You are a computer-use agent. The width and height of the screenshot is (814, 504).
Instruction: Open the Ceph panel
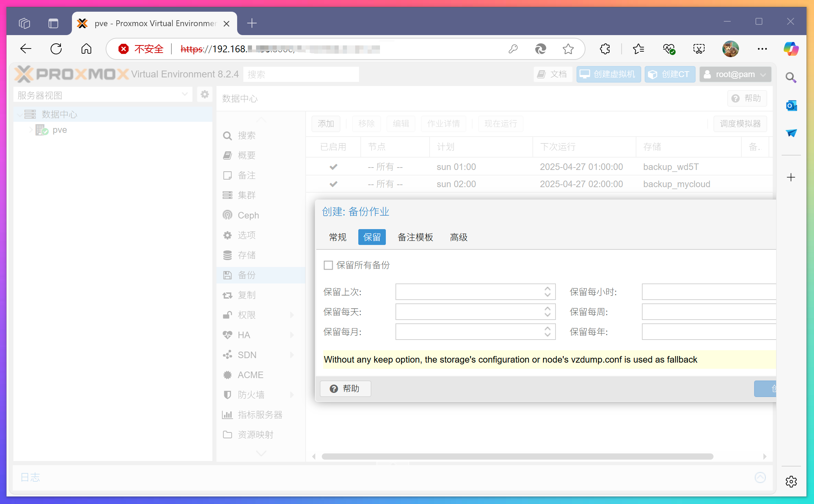248,215
